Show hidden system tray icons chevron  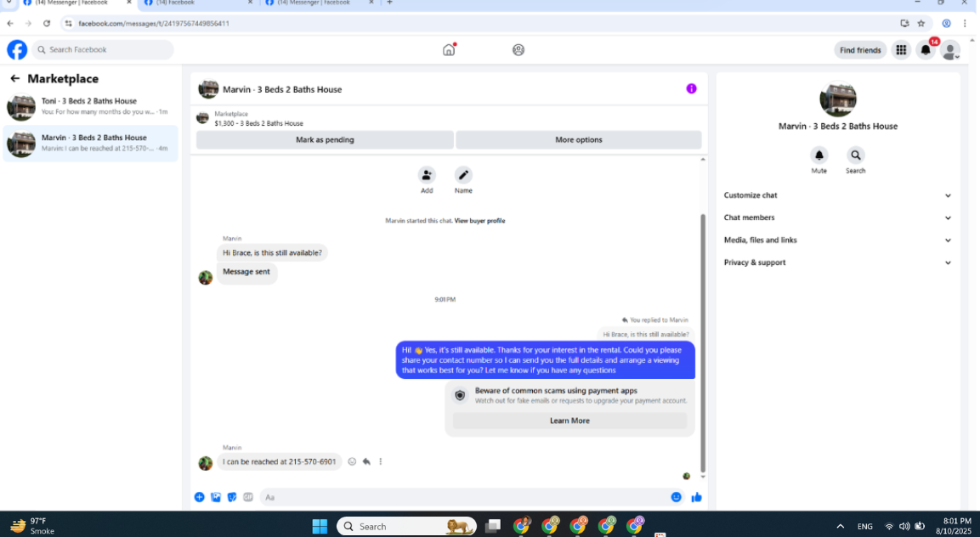[840, 526]
